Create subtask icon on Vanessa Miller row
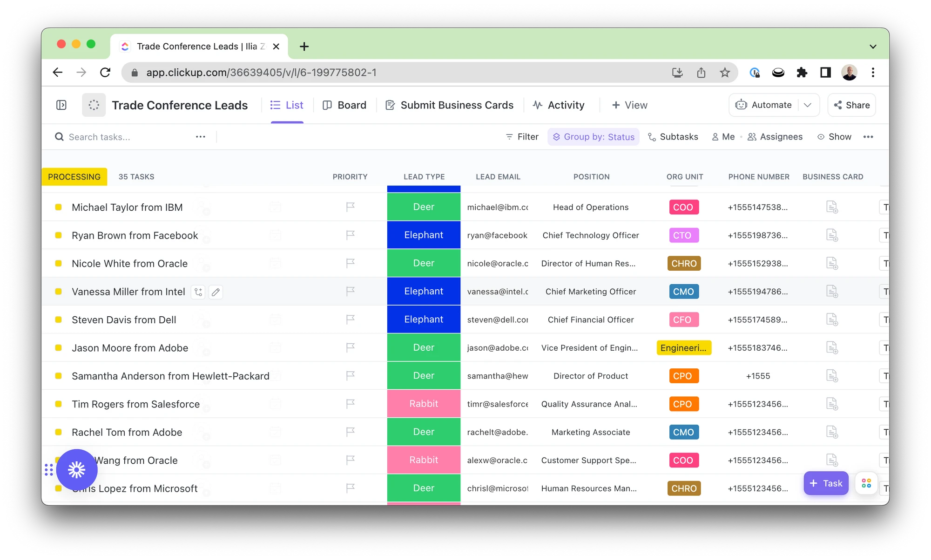 point(198,292)
